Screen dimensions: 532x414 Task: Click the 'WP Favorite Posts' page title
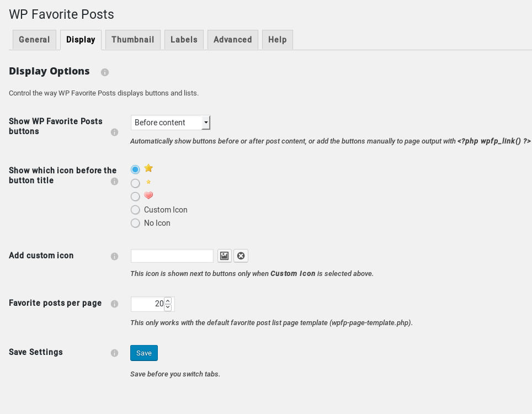click(61, 14)
